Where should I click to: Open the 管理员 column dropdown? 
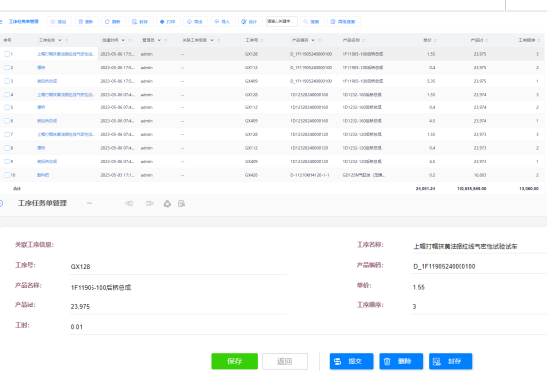159,40
